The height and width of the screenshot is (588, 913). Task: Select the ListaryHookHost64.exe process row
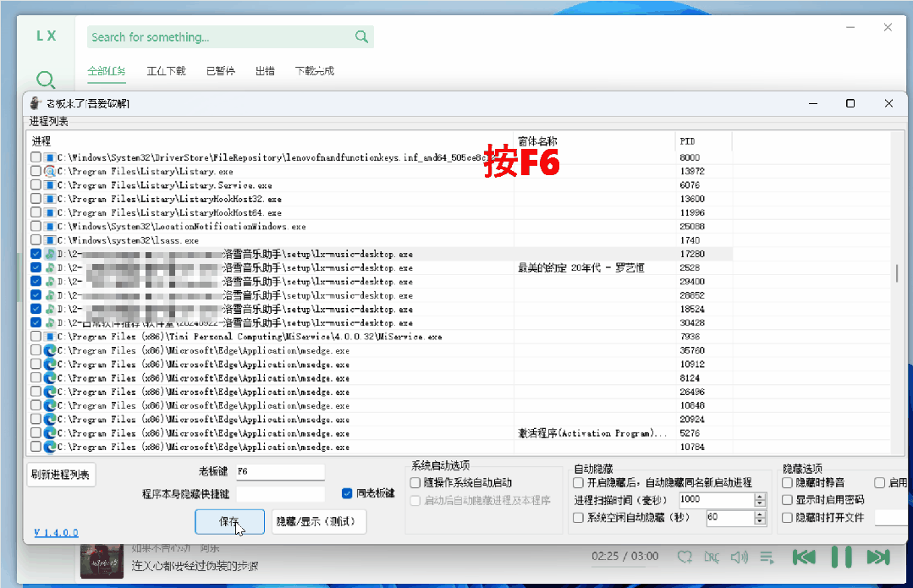tap(382, 212)
